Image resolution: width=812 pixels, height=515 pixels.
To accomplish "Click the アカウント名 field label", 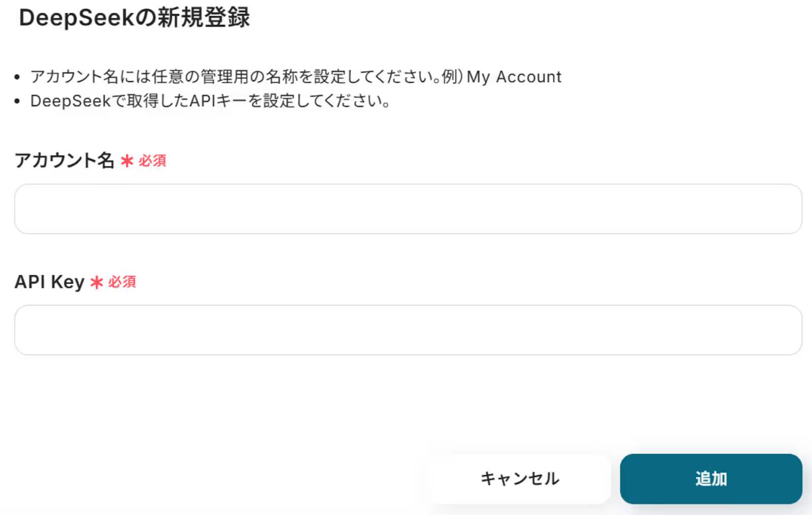I will (64, 160).
